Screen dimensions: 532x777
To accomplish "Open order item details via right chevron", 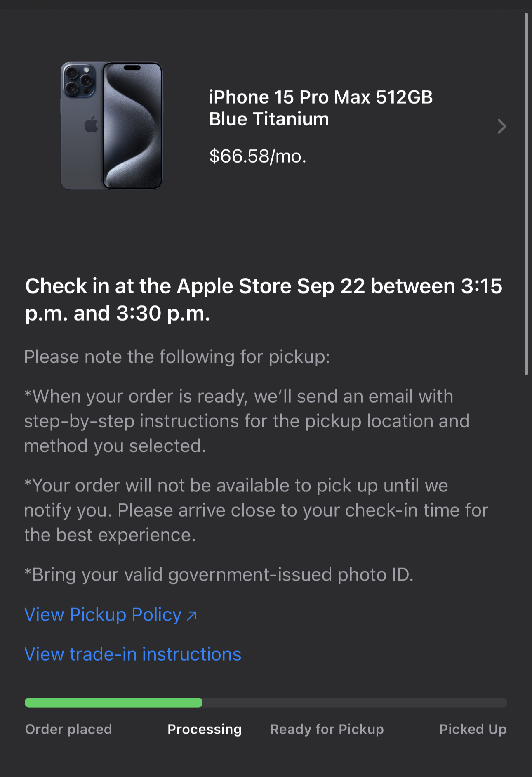I will point(501,126).
